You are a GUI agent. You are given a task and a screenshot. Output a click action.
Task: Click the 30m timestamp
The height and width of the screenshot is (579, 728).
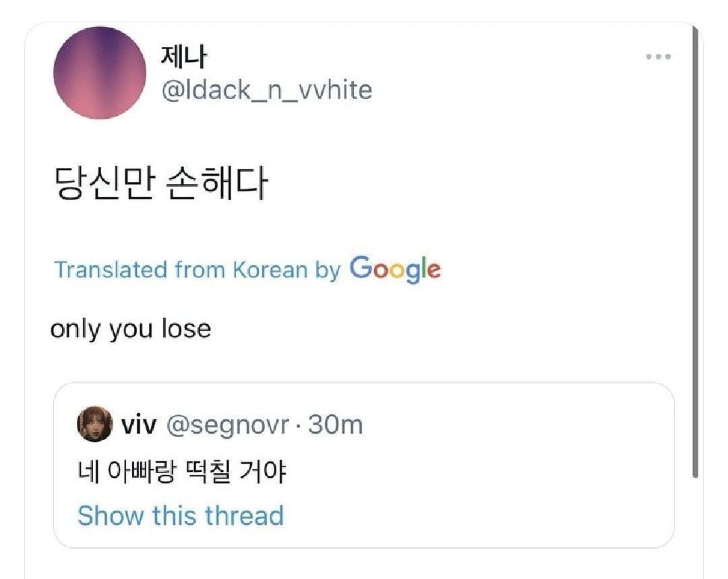point(335,425)
